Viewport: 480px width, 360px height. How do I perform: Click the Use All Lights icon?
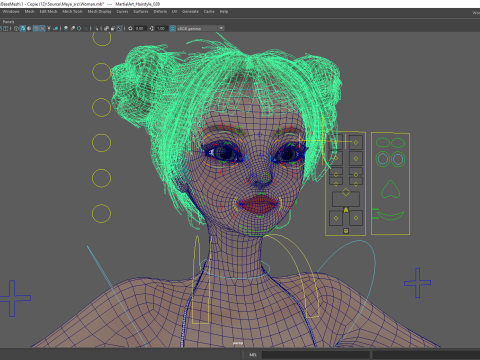tap(49, 29)
